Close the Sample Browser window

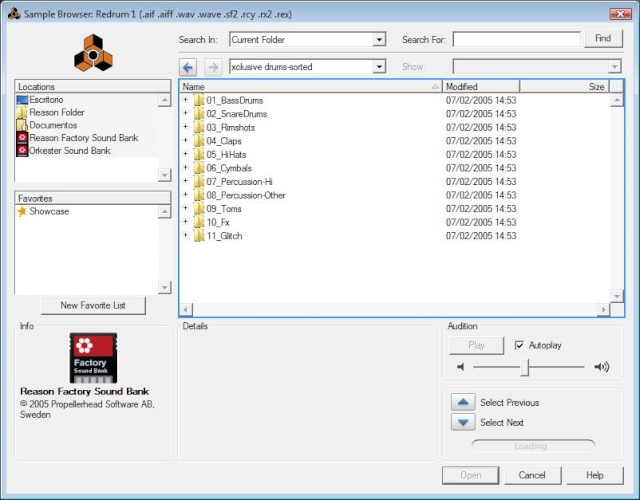point(620,14)
